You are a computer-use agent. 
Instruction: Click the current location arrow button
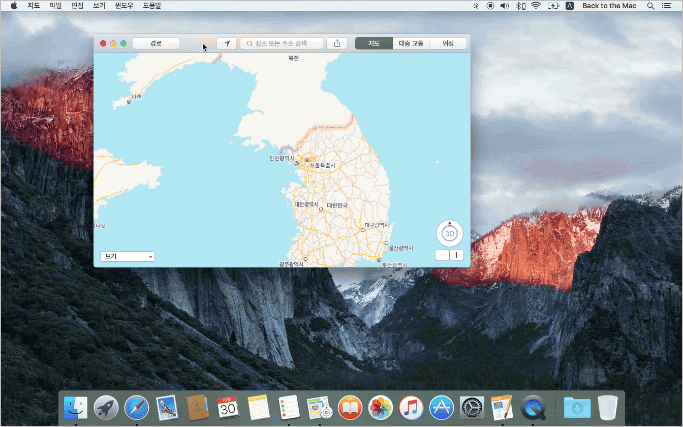coord(227,43)
